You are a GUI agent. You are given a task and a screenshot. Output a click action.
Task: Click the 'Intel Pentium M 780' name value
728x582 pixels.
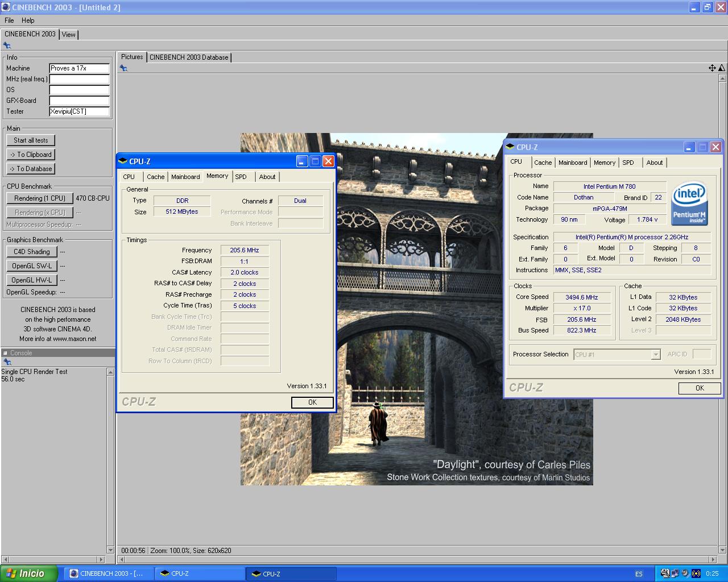click(609, 186)
